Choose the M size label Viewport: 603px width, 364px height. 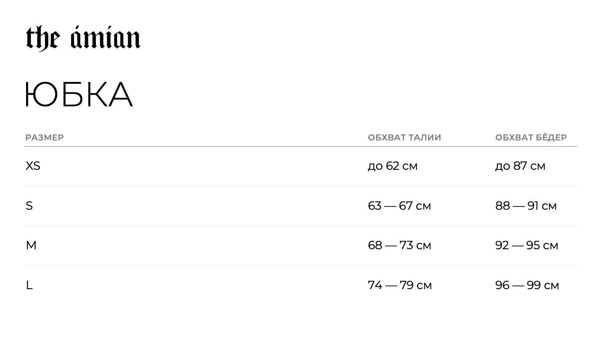pos(31,245)
